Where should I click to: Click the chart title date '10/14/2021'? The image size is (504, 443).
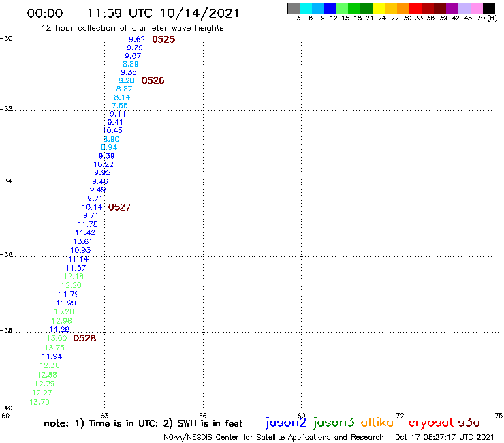(200, 14)
